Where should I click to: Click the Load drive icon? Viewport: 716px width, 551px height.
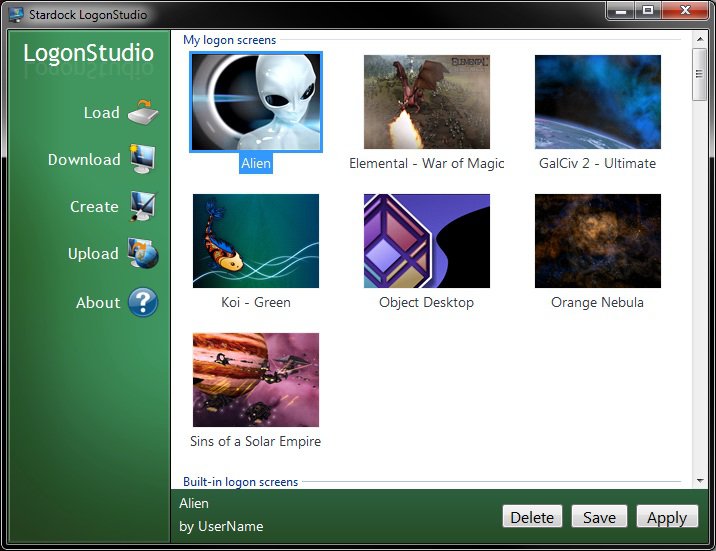[x=143, y=112]
